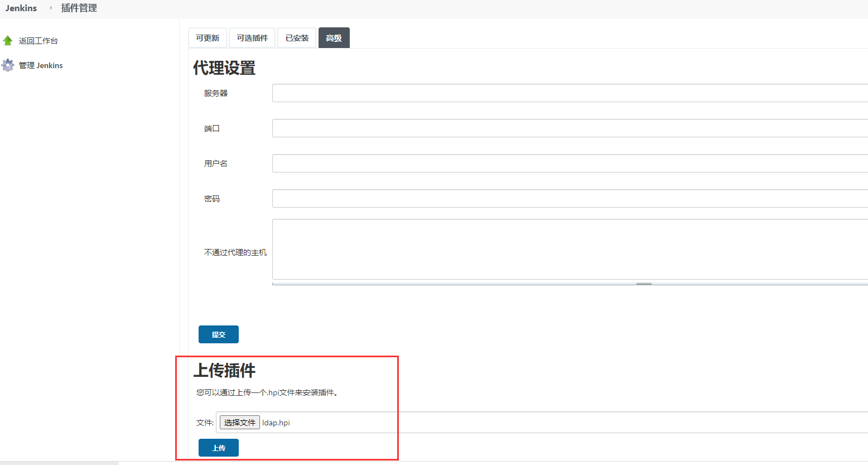This screenshot has height=465, width=868.
Task: Switch to the 已安装 tab
Action: click(x=296, y=37)
